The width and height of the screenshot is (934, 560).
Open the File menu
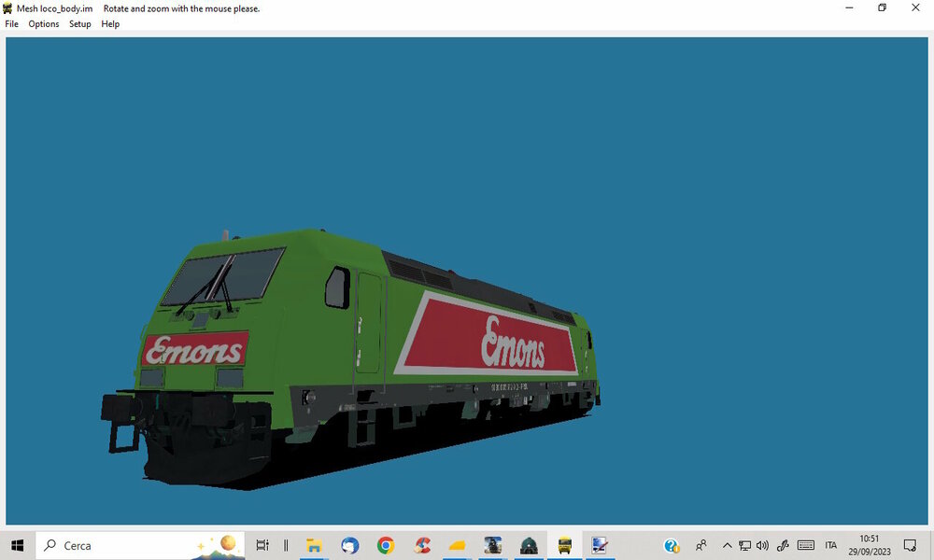coord(12,24)
